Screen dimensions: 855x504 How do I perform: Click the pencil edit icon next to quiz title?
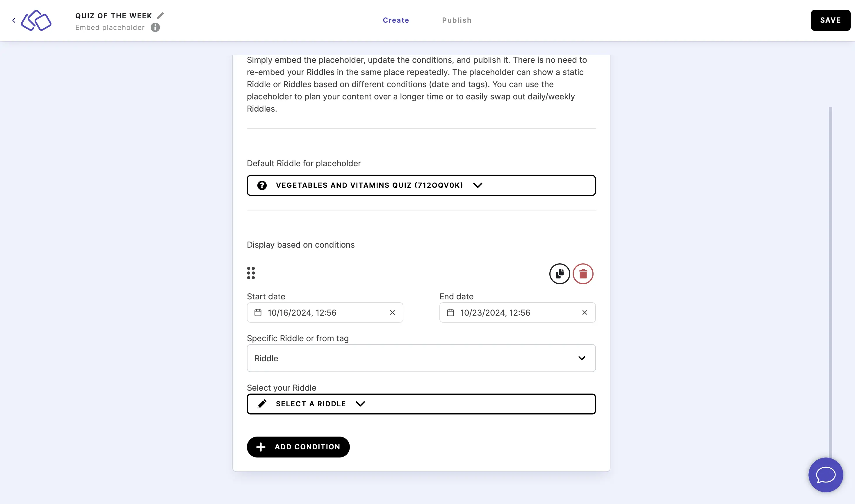[x=160, y=15]
